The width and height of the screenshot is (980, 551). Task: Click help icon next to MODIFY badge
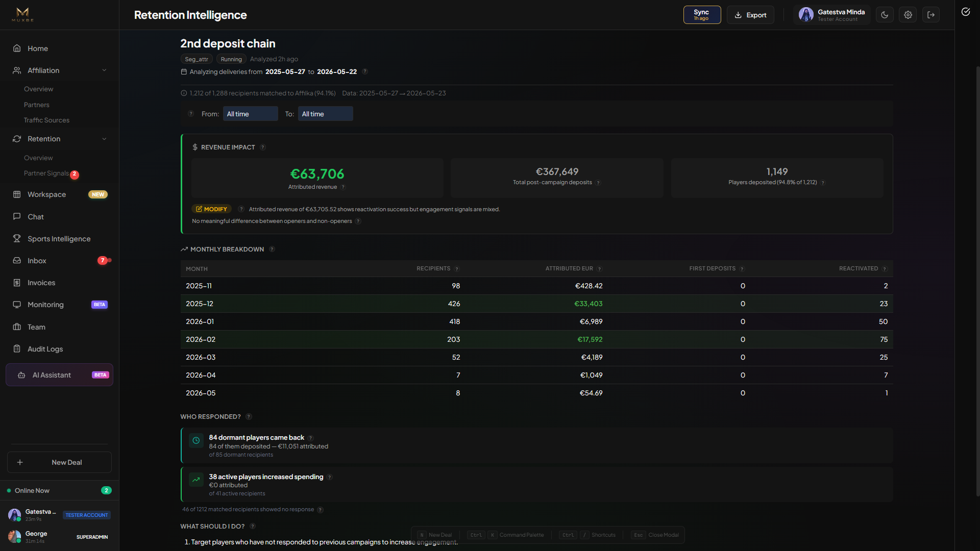click(241, 209)
